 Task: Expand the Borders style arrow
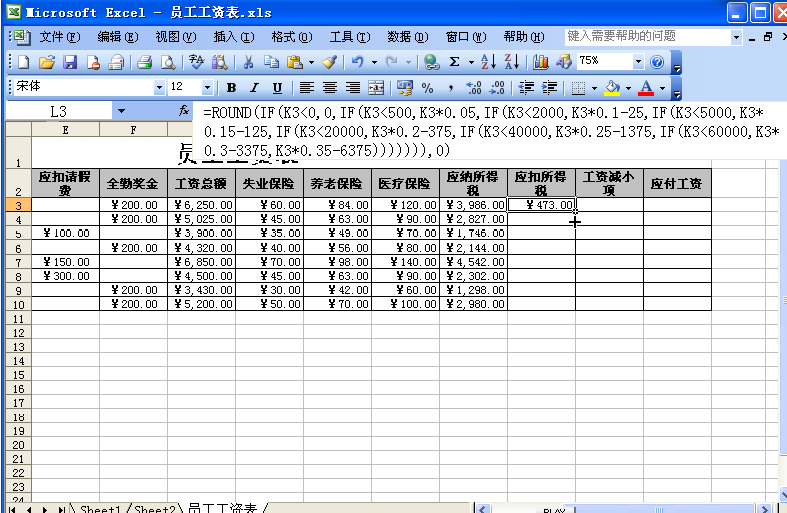click(x=594, y=89)
